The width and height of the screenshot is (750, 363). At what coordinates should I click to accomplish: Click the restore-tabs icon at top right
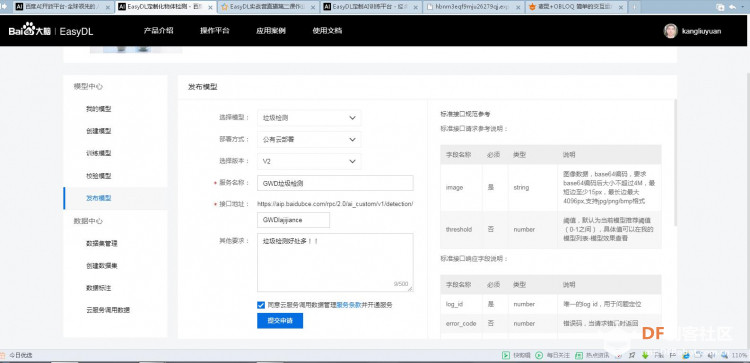(x=720, y=7)
